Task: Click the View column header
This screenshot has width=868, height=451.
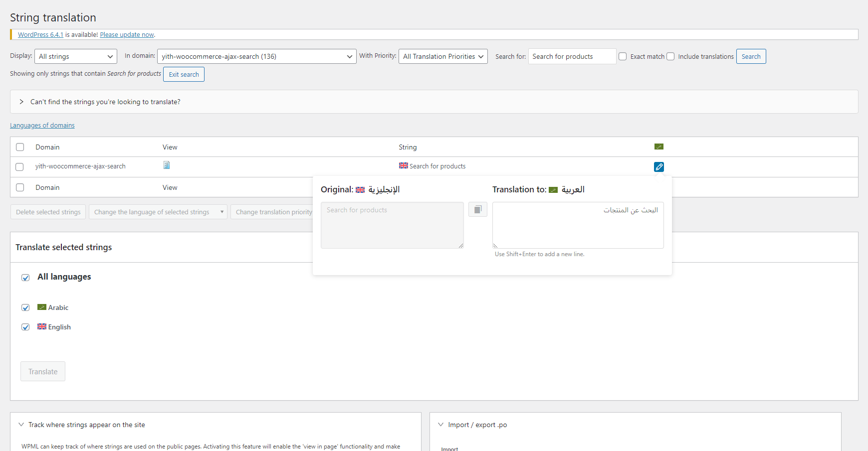Action: 170,147
